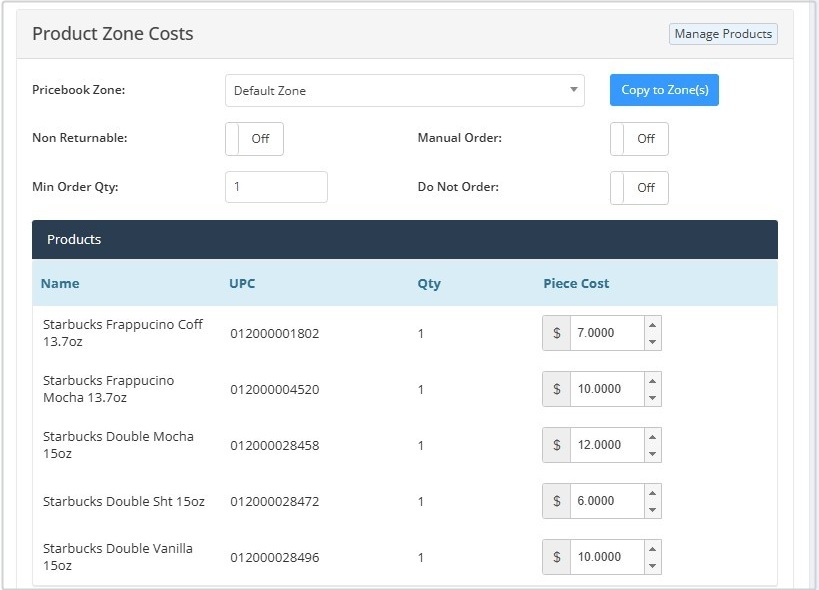819x590 pixels.
Task: Click UPC 012000028496
Action: pyautogui.click(x=275, y=557)
